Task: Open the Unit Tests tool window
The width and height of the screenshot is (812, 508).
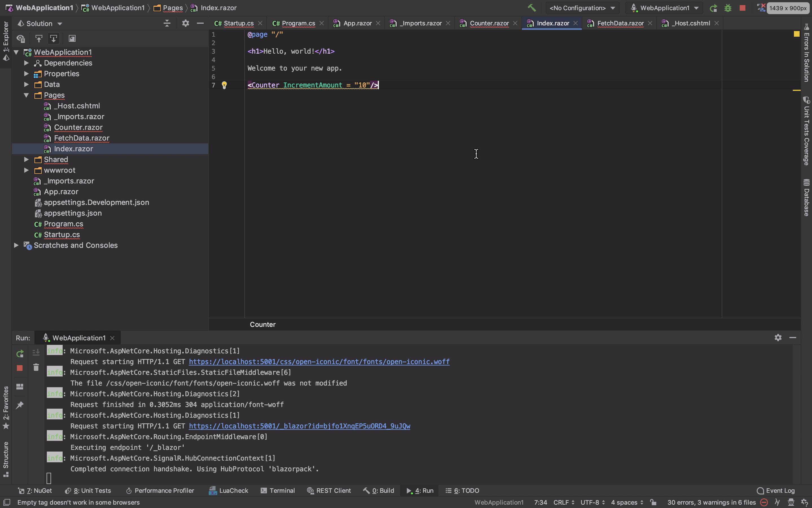Action: [88, 491]
